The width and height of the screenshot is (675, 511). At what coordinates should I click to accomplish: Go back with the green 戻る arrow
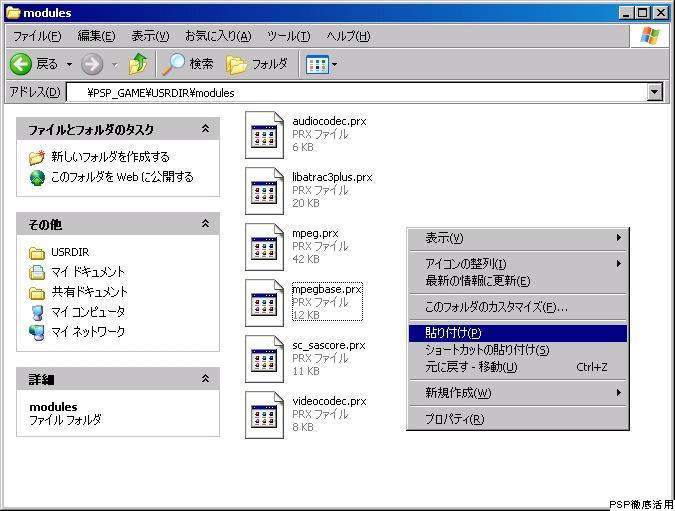pyautogui.click(x=21, y=65)
